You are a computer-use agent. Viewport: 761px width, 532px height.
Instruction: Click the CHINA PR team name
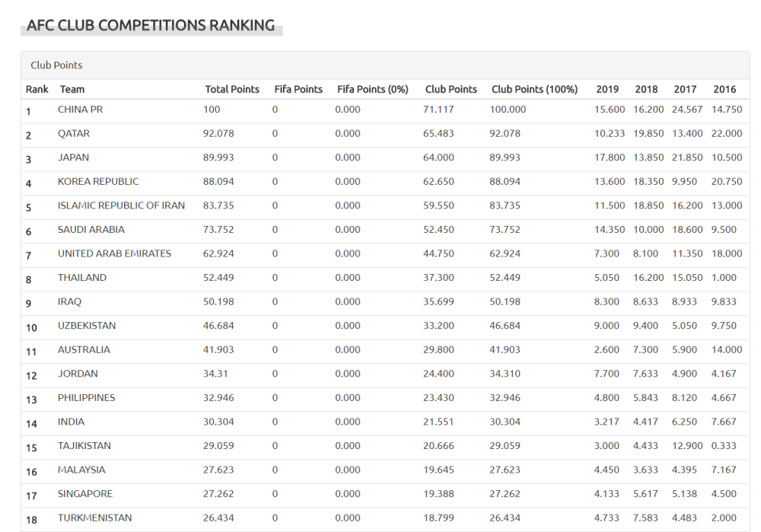[80, 110]
